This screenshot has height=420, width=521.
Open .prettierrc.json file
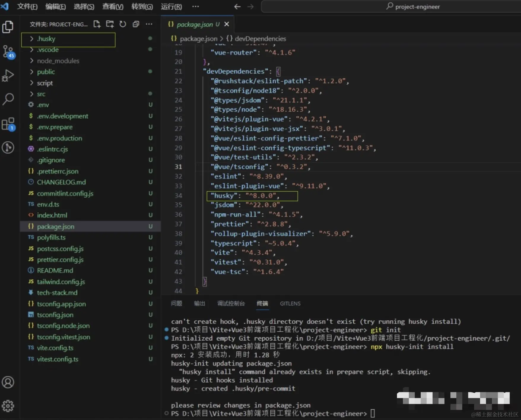click(x=90, y=171)
